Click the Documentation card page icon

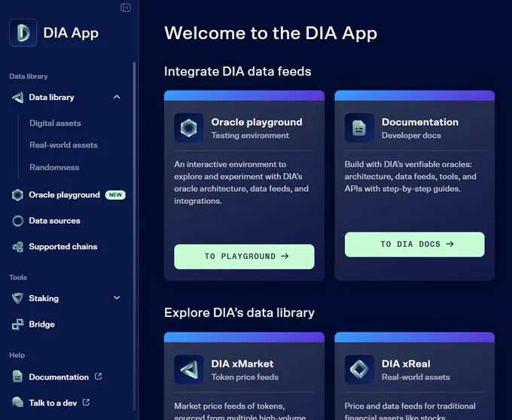click(359, 128)
